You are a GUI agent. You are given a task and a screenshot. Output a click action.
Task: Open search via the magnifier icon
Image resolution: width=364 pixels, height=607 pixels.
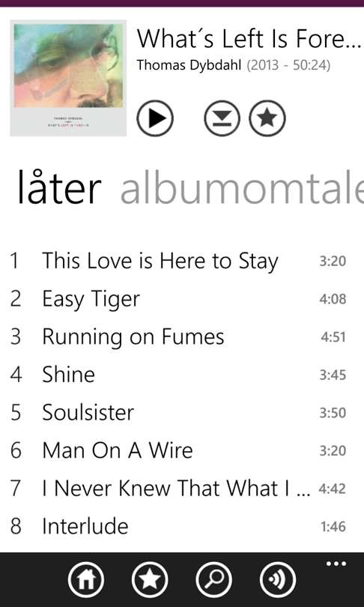click(x=214, y=580)
